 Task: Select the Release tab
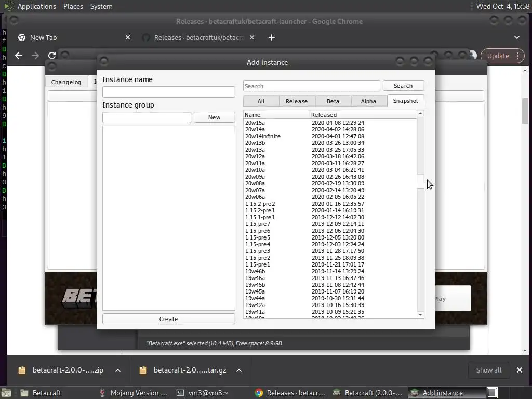coord(297,101)
